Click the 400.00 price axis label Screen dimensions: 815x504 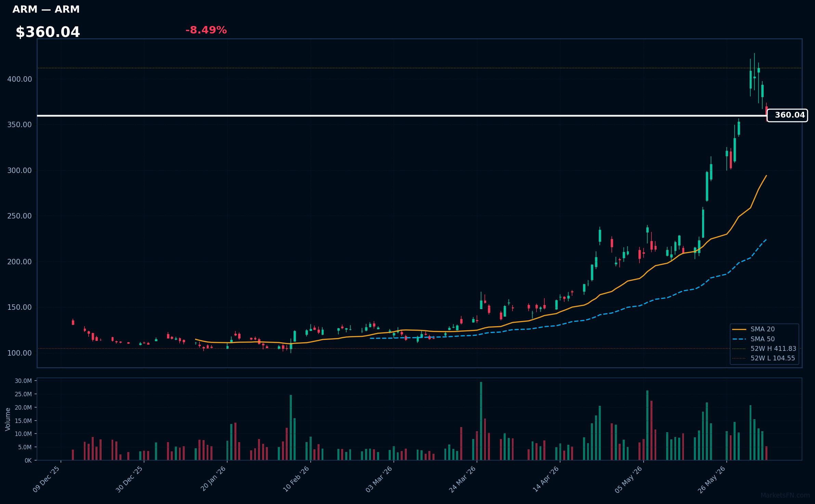click(20, 79)
